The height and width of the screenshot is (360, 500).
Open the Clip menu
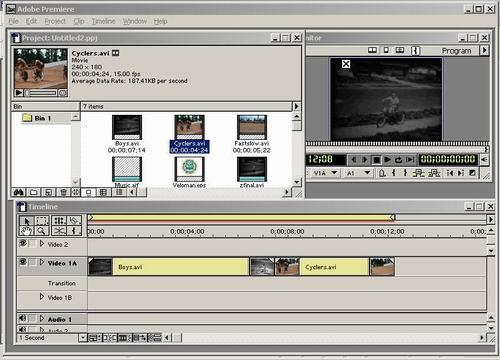[x=79, y=21]
